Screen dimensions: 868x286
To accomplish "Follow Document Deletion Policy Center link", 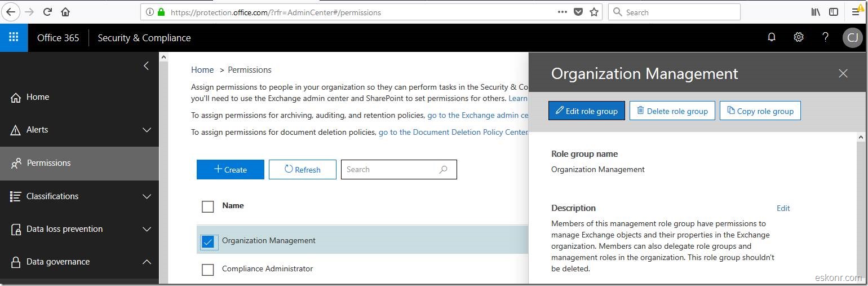I will tap(453, 132).
